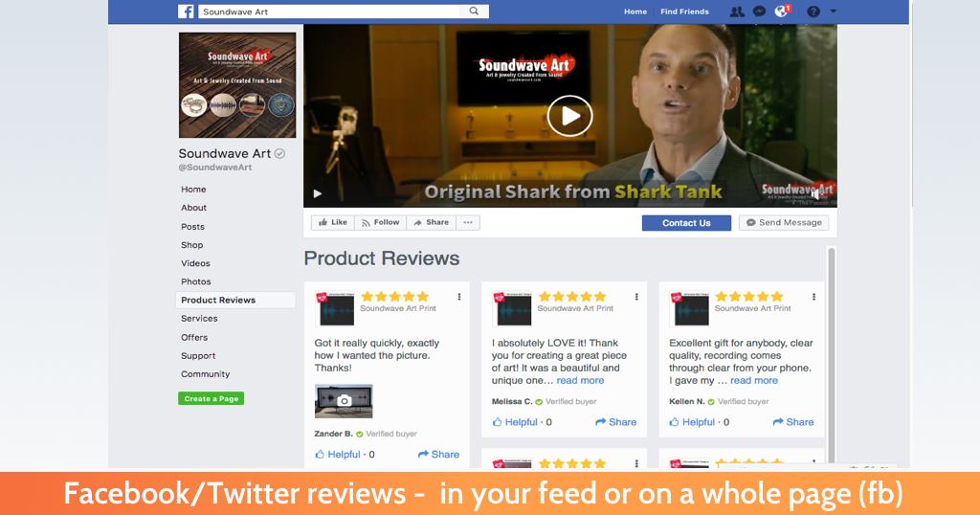Open the help question mark icon

click(813, 11)
